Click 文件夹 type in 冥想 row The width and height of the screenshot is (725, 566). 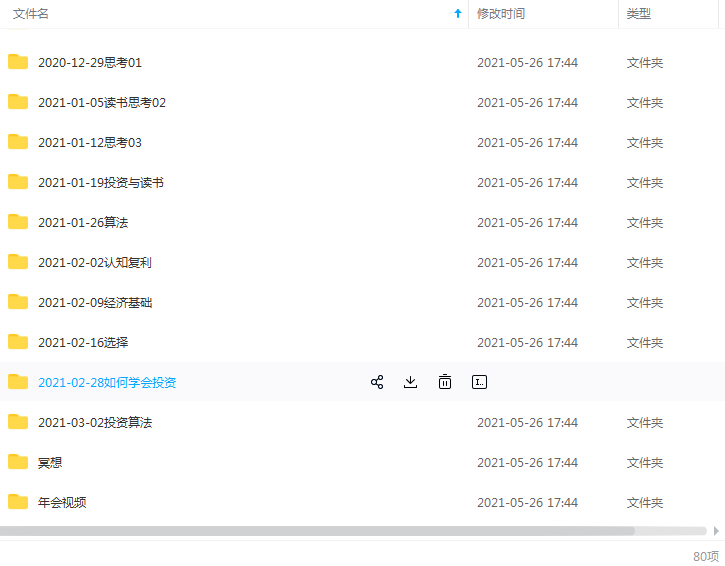click(645, 462)
